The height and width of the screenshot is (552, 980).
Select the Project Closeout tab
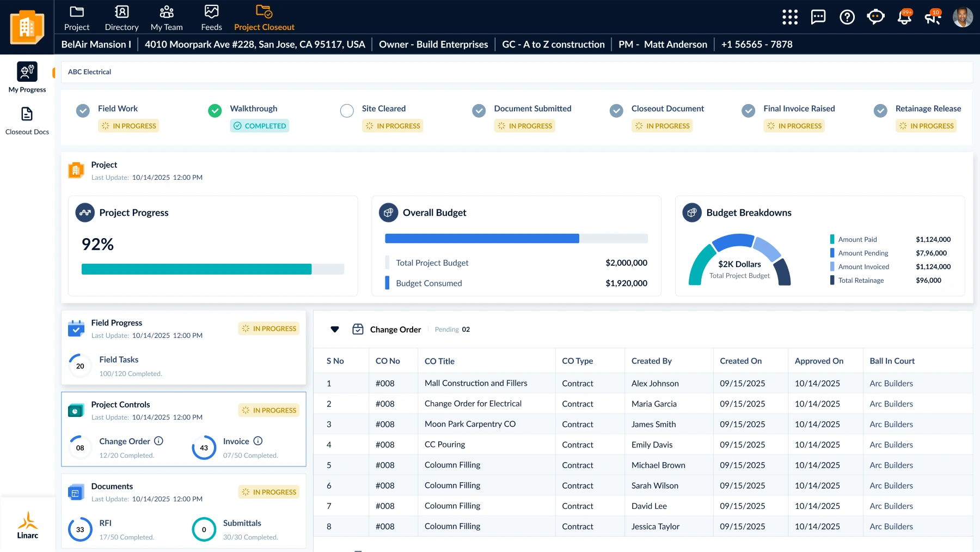point(264,19)
